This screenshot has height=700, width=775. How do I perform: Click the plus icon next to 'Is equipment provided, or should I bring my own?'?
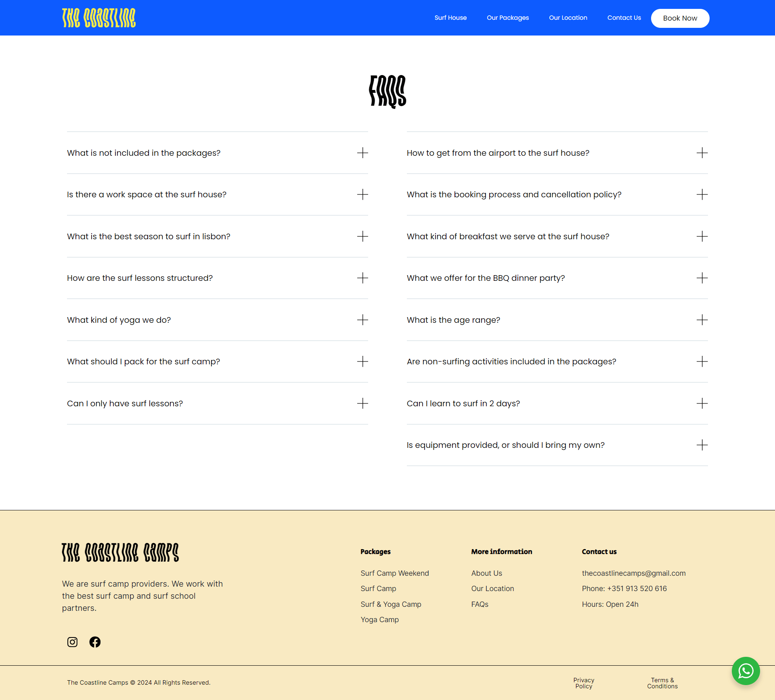click(702, 445)
